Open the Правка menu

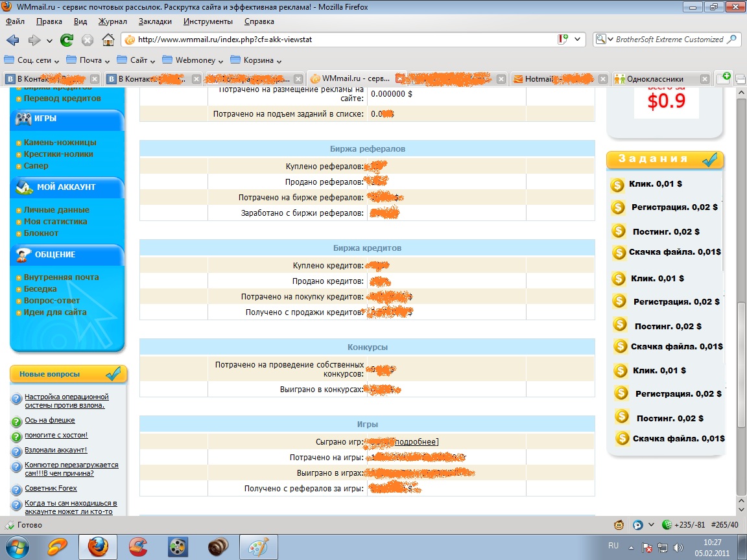tap(49, 21)
